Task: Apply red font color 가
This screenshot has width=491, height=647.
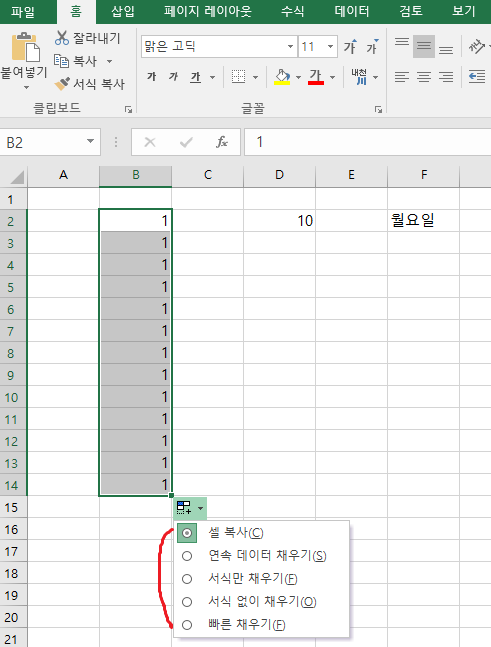Action: tap(316, 77)
